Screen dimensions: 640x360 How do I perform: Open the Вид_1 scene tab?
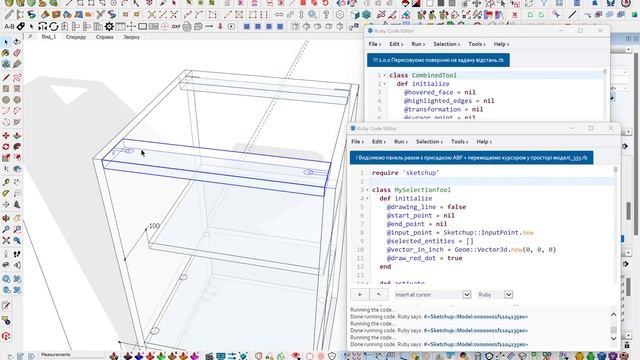(49, 37)
